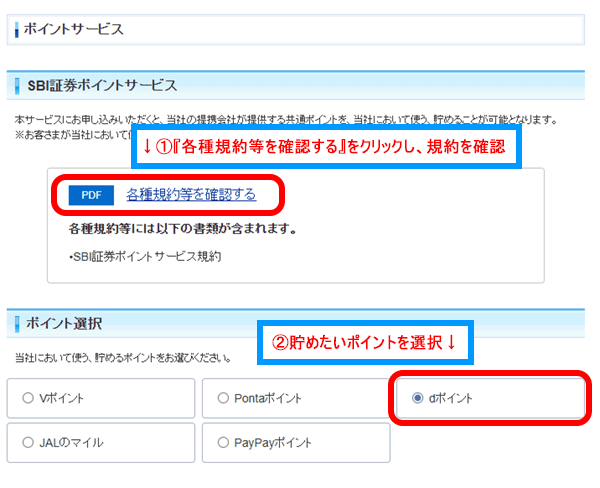Click text 当社において使う、貯めるポイントをお選びください。

coord(123,358)
